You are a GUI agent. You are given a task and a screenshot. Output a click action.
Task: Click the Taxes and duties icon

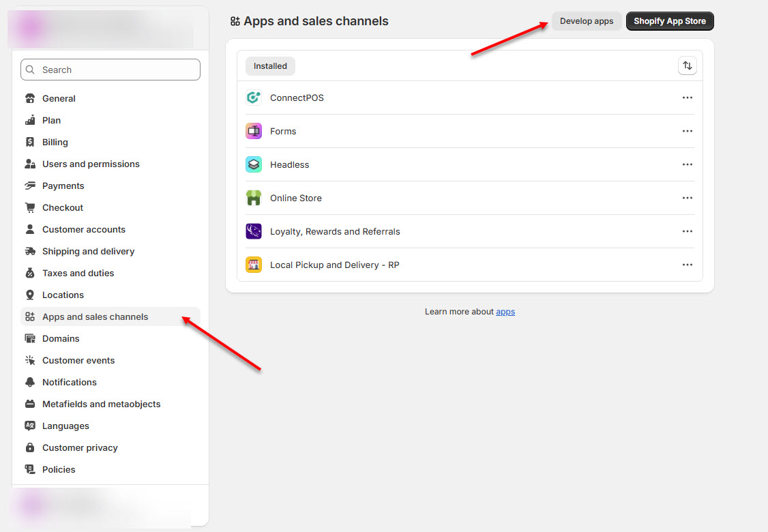coord(30,273)
